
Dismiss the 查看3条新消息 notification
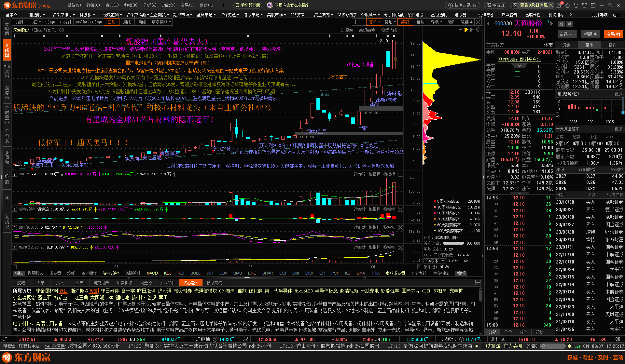551,5
